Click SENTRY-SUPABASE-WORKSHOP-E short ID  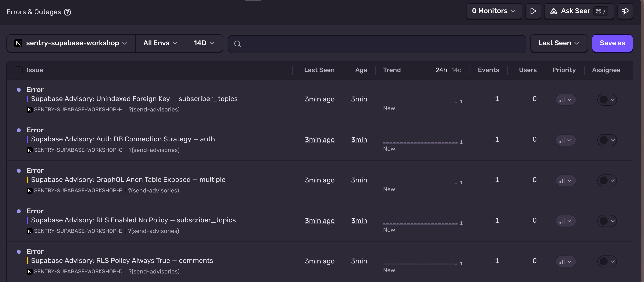[78, 231]
